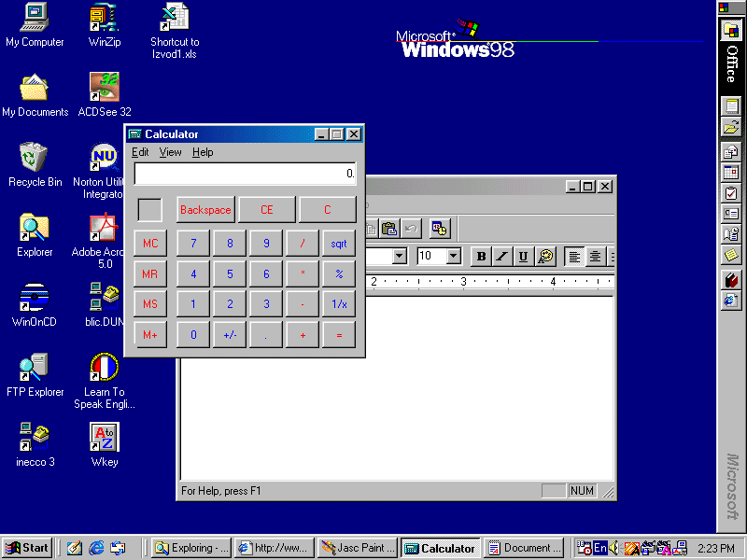Toggle Bold formatting in the document window

[481, 257]
